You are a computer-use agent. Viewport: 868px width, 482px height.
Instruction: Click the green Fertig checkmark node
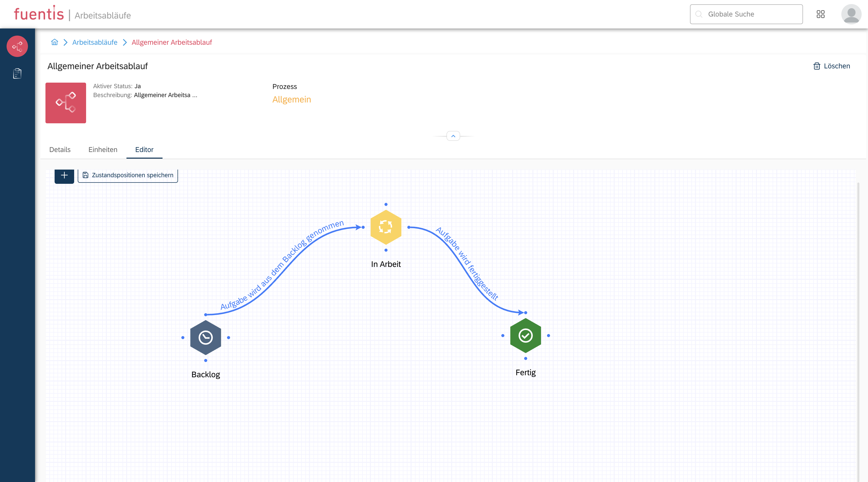(x=525, y=335)
